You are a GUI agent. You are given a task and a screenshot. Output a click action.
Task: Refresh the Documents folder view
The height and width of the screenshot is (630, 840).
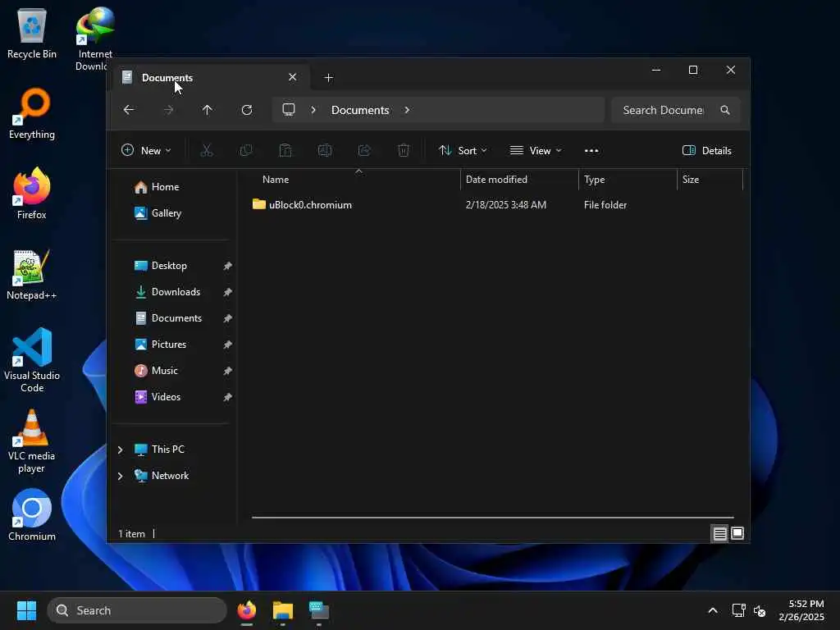point(247,110)
